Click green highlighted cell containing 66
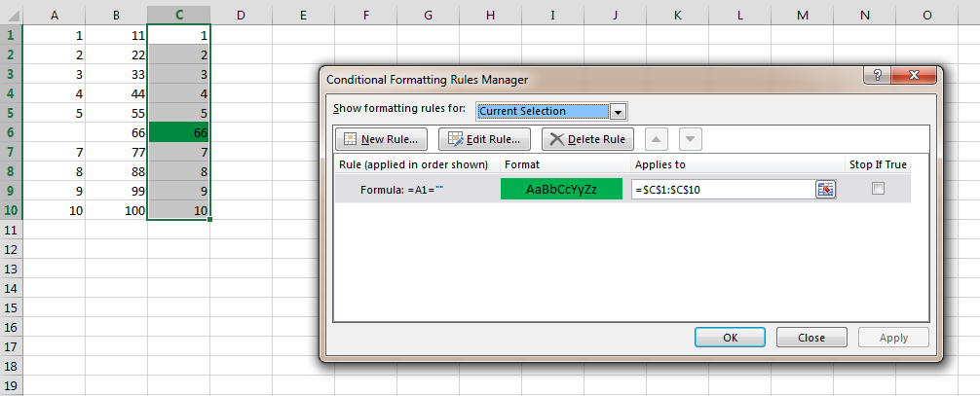Image resolution: width=980 pixels, height=396 pixels. pos(178,132)
